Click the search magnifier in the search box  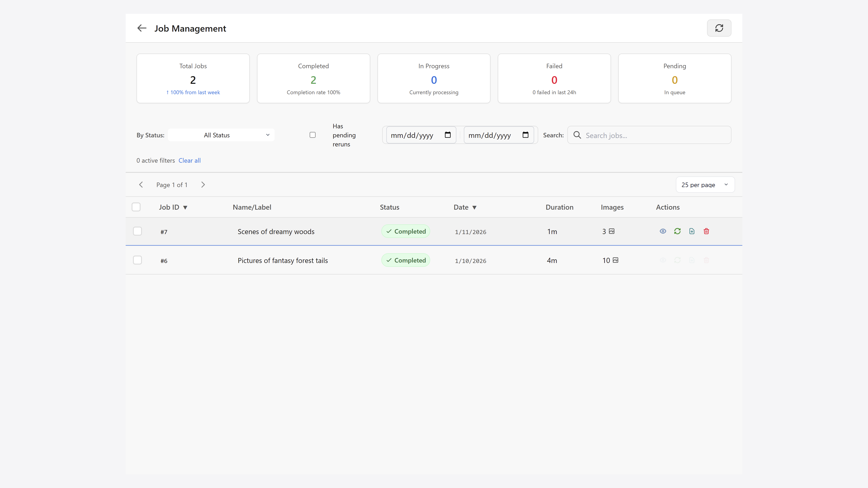tap(577, 135)
